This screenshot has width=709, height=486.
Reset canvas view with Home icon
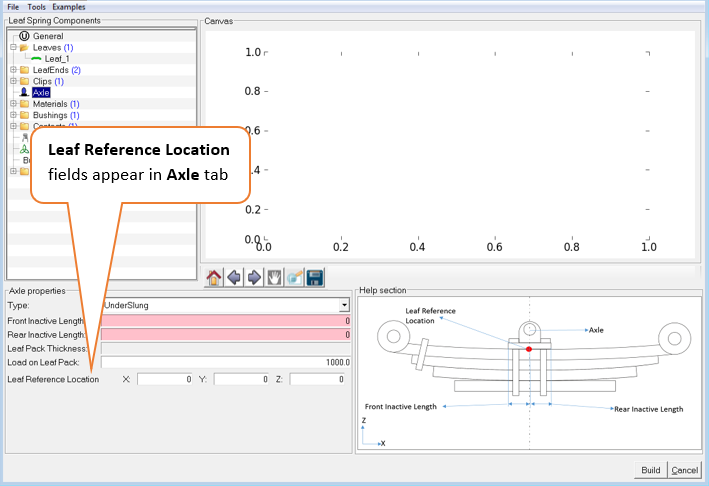pyautogui.click(x=214, y=277)
